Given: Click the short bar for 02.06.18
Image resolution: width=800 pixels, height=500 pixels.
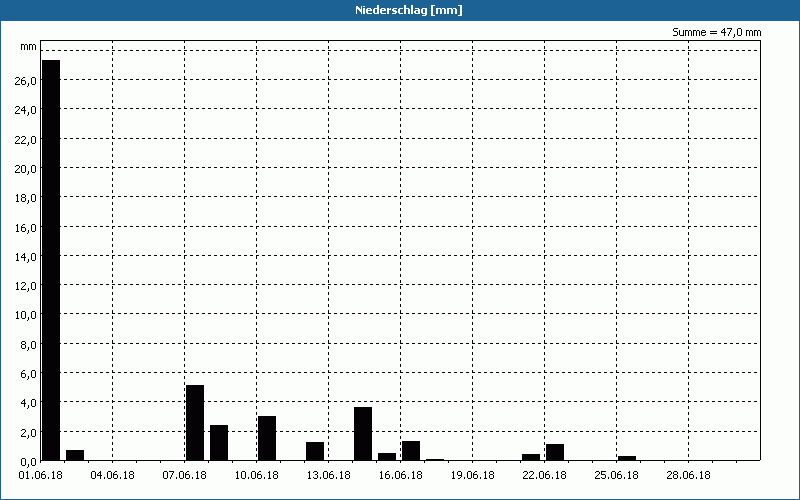Looking at the screenshot, I should pyautogui.click(x=75, y=455).
